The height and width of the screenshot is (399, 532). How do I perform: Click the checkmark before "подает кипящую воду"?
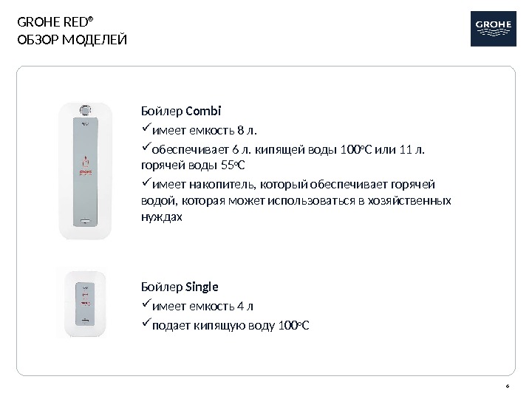click(145, 325)
